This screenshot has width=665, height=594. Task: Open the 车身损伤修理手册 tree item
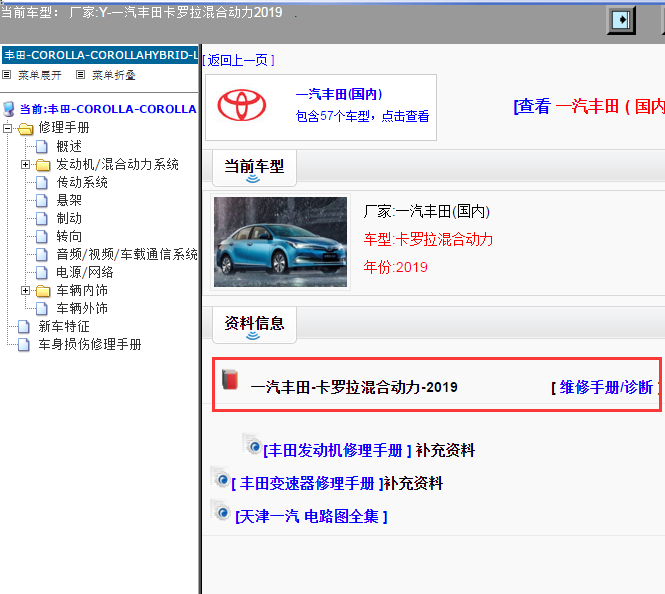90,345
